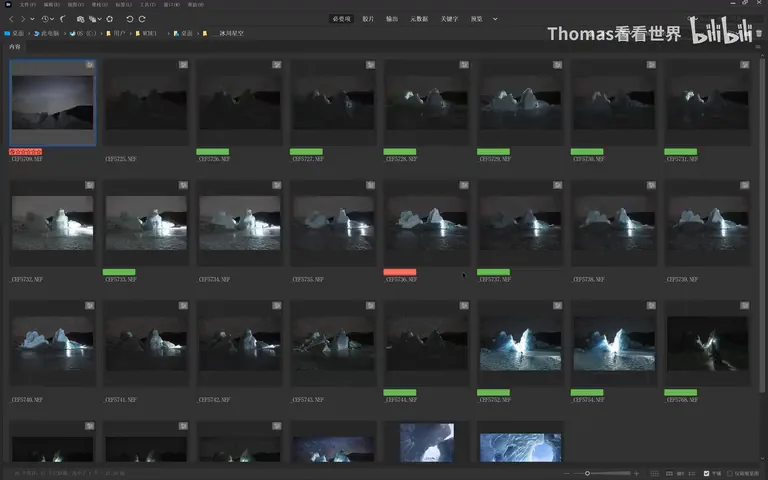Open the 窗口 (Window) menu
768x480 pixels.
click(x=172, y=4)
